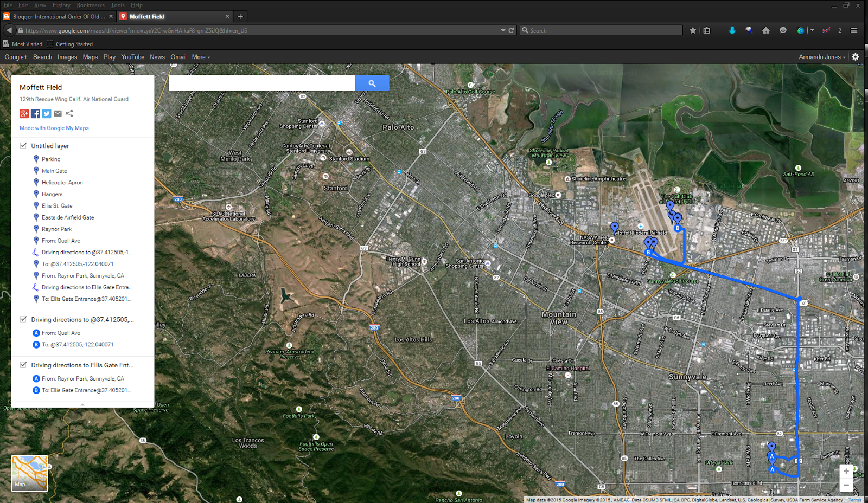Open the Firefox hamburger menu
Image resolution: width=868 pixels, height=503 pixels.
click(854, 30)
